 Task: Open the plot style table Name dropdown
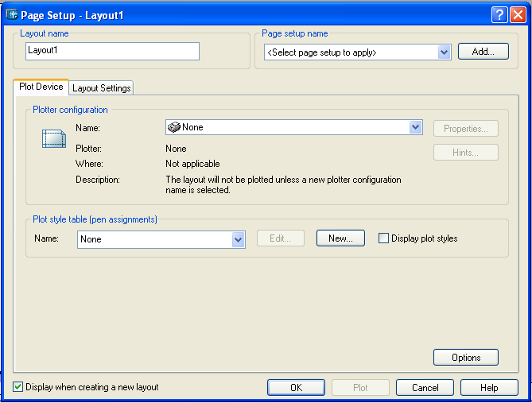coord(239,239)
